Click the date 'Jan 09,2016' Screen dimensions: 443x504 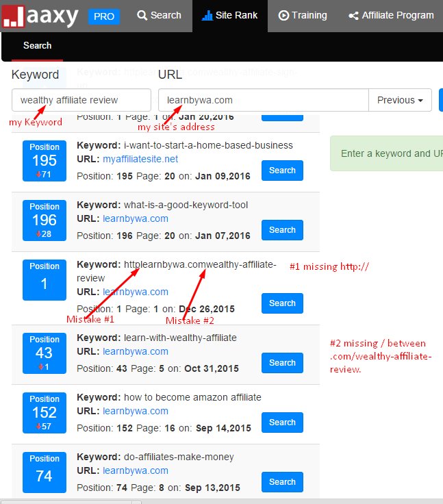223,176
